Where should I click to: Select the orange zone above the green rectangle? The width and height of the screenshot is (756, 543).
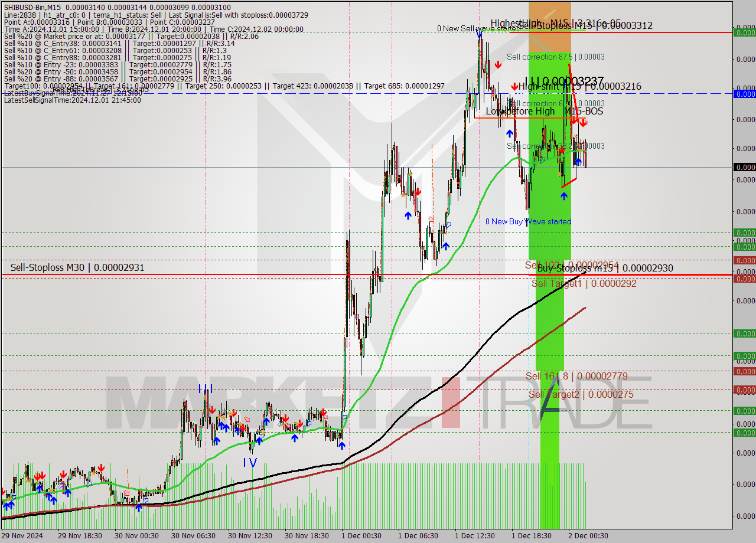click(549, 26)
